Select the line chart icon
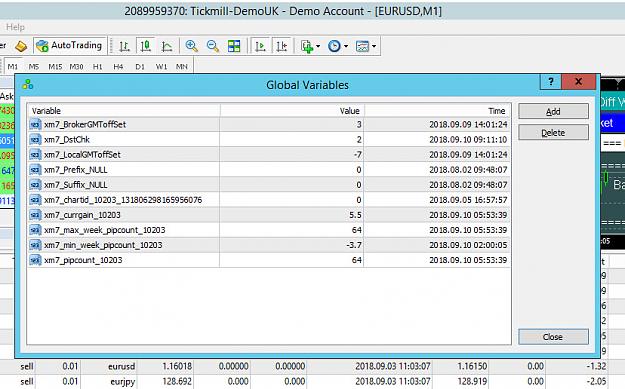 167,46
